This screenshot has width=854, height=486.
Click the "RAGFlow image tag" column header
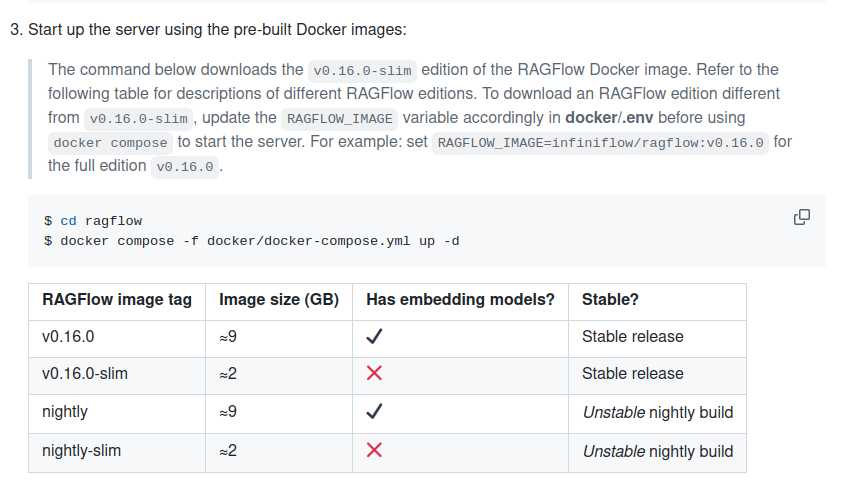116,299
